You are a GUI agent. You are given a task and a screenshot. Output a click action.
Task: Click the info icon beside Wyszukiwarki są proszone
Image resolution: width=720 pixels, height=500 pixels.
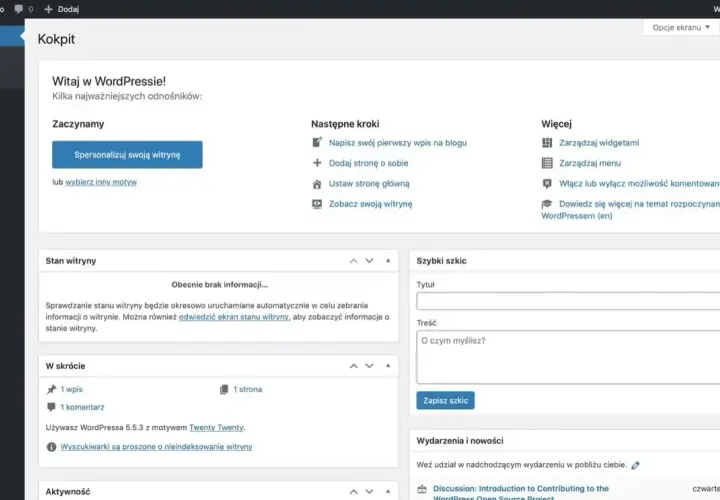(x=51, y=447)
